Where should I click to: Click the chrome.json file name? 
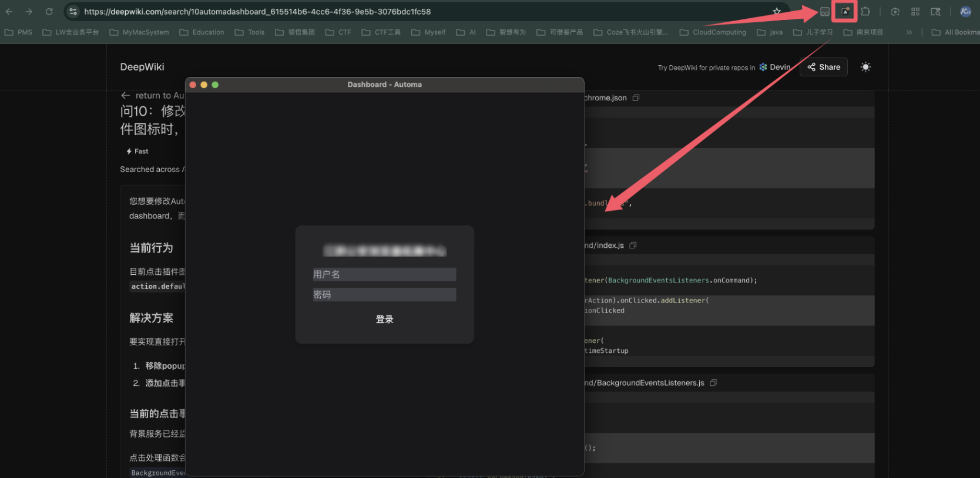coord(606,98)
